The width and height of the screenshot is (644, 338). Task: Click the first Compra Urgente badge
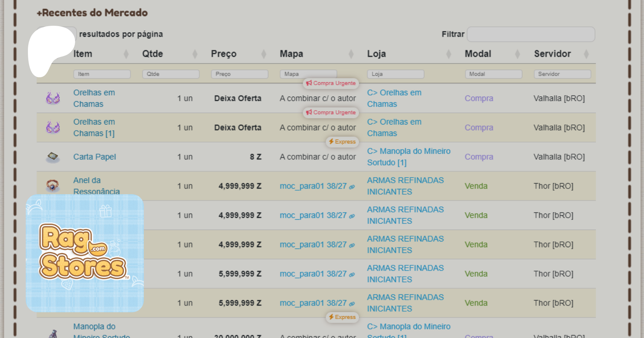331,83
